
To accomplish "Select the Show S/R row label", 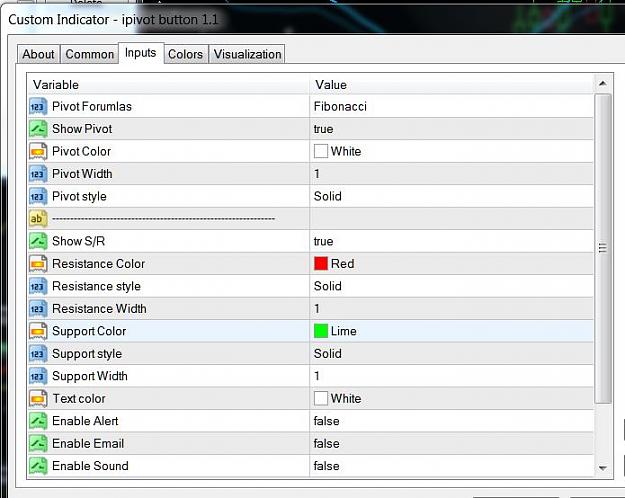I will click(x=79, y=241).
